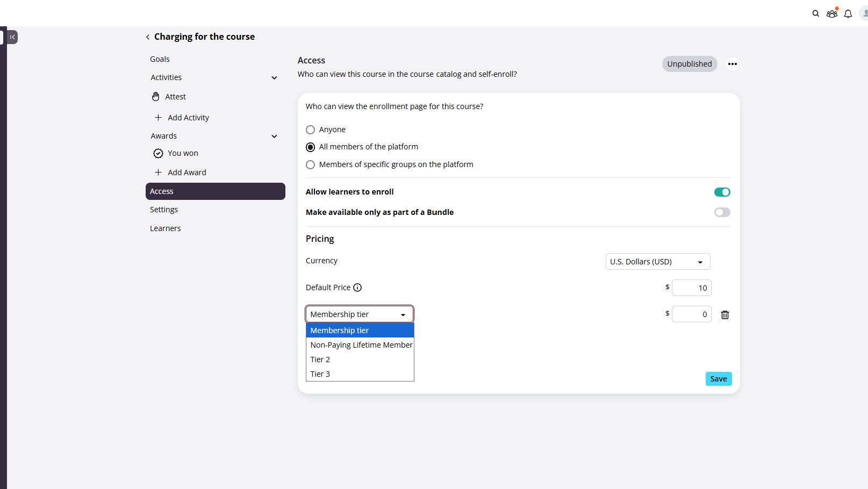The width and height of the screenshot is (868, 489).
Task: Focus the Default Price input field
Action: pos(691,288)
